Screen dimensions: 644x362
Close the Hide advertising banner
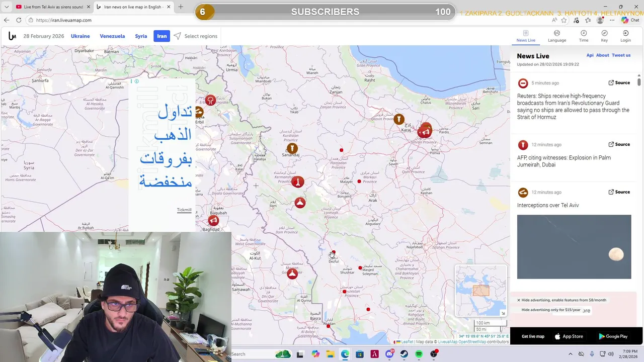519,300
